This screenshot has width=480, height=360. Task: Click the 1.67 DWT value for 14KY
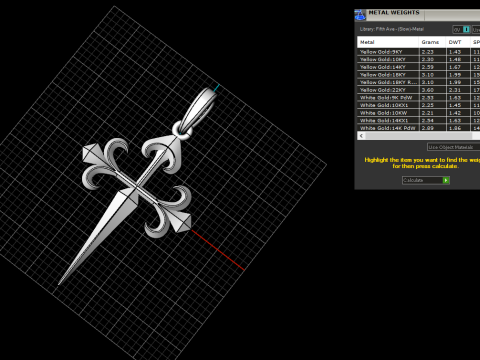tap(455, 67)
